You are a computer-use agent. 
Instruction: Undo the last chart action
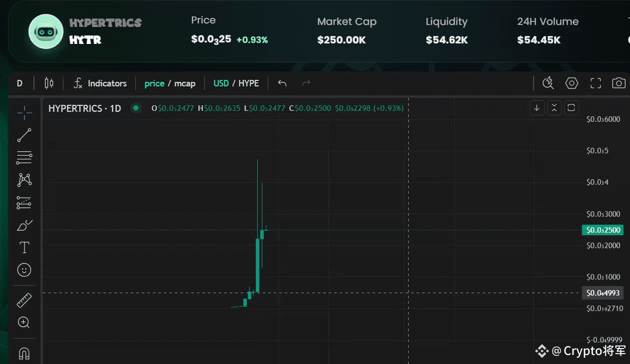pyautogui.click(x=282, y=83)
